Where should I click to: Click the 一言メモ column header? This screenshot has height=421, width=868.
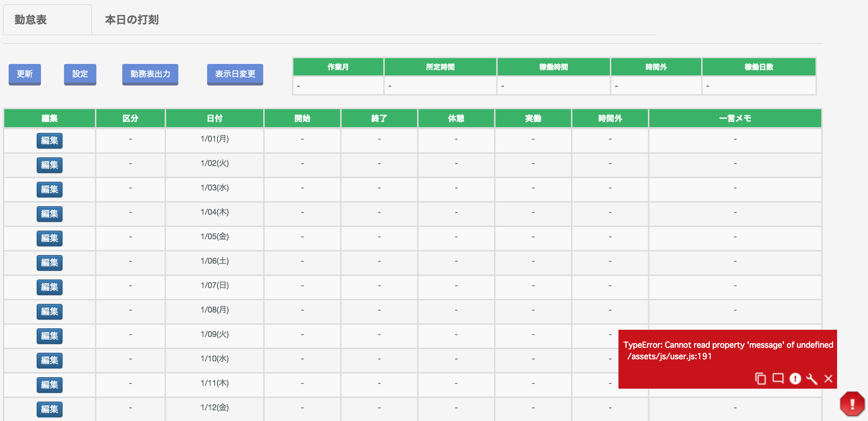coord(735,118)
